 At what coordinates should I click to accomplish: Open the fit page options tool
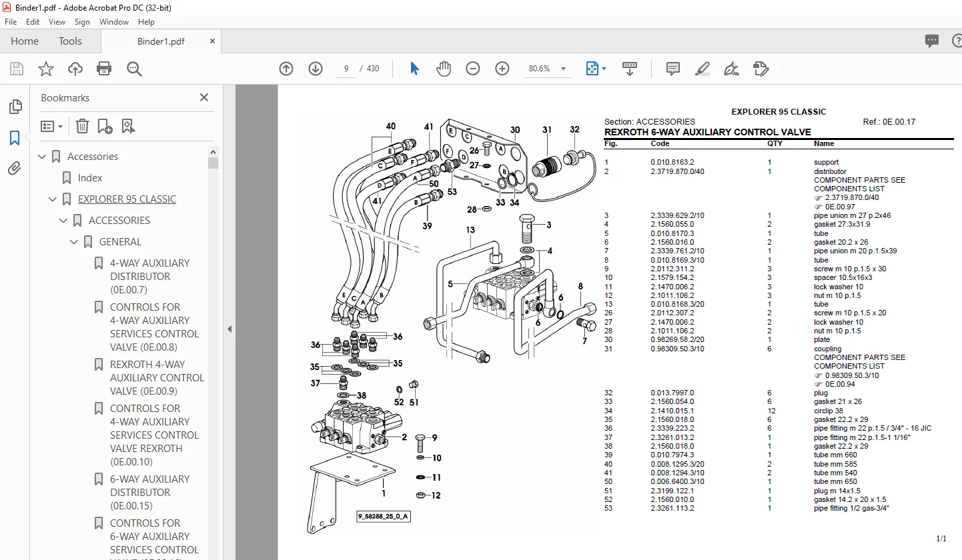pos(596,69)
